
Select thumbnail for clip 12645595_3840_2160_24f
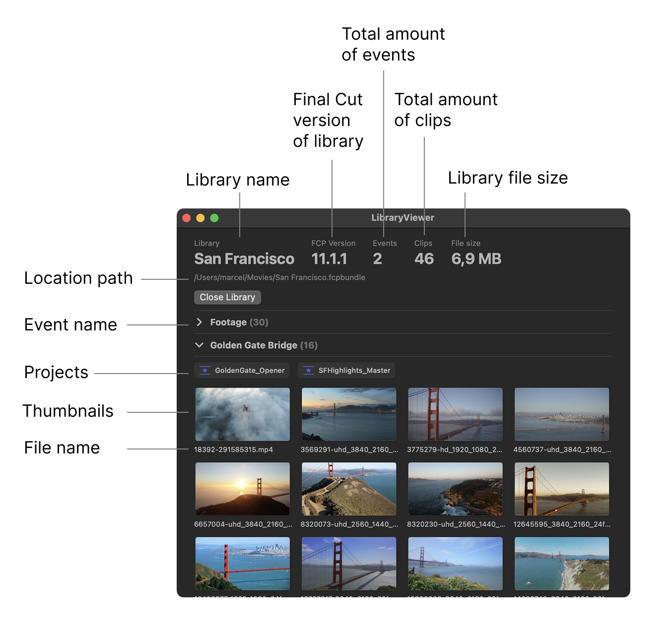[561, 489]
